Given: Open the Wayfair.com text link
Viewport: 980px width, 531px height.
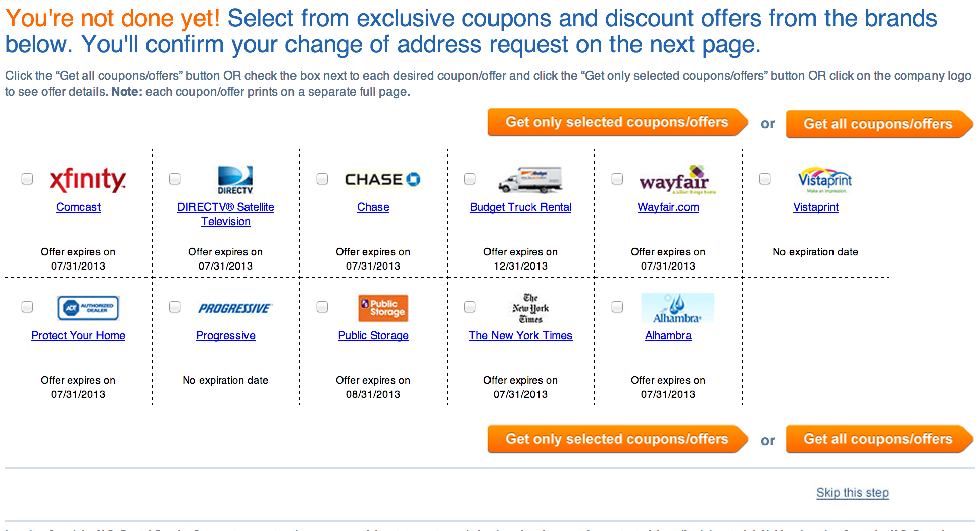Looking at the screenshot, I should 668,207.
